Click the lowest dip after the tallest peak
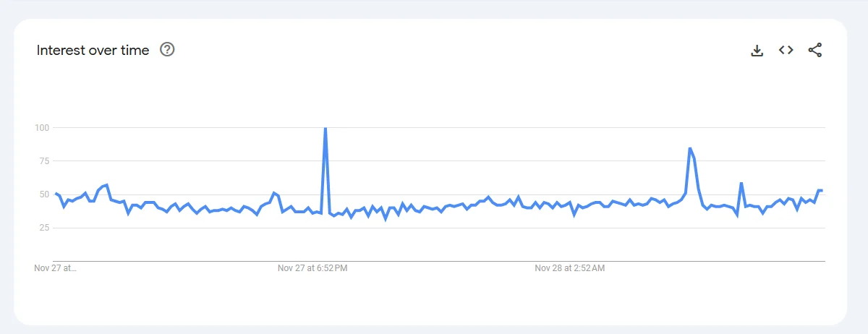The height and width of the screenshot is (334, 868). coord(386,218)
